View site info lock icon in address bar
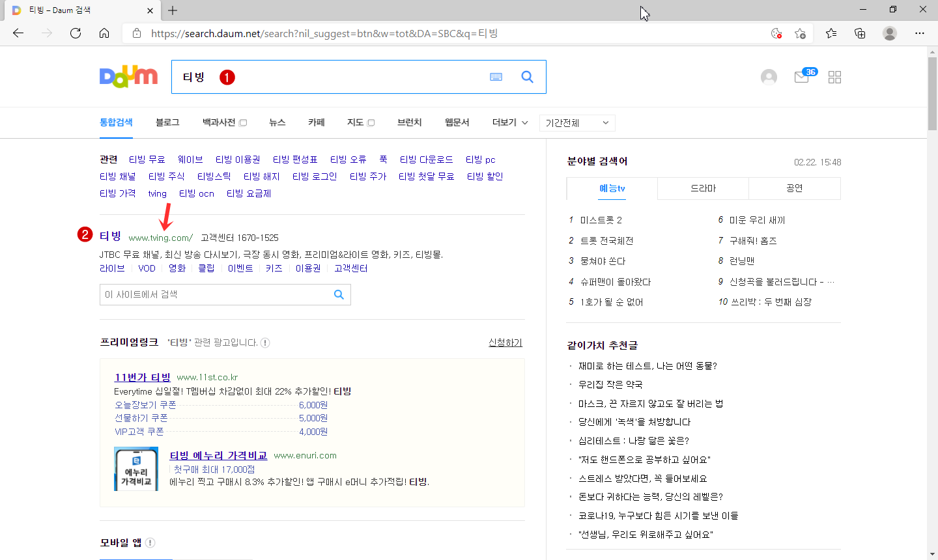The height and width of the screenshot is (560, 938). coord(137,33)
